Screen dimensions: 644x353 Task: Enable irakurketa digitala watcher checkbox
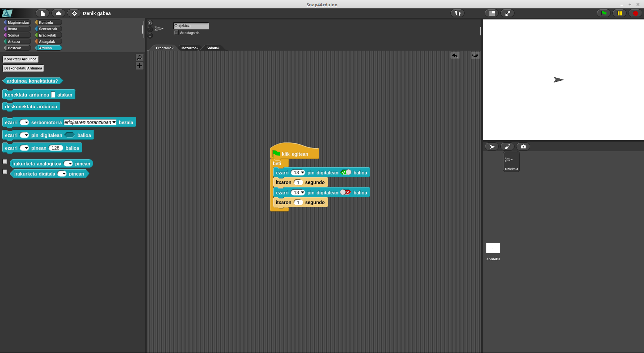[5, 172]
